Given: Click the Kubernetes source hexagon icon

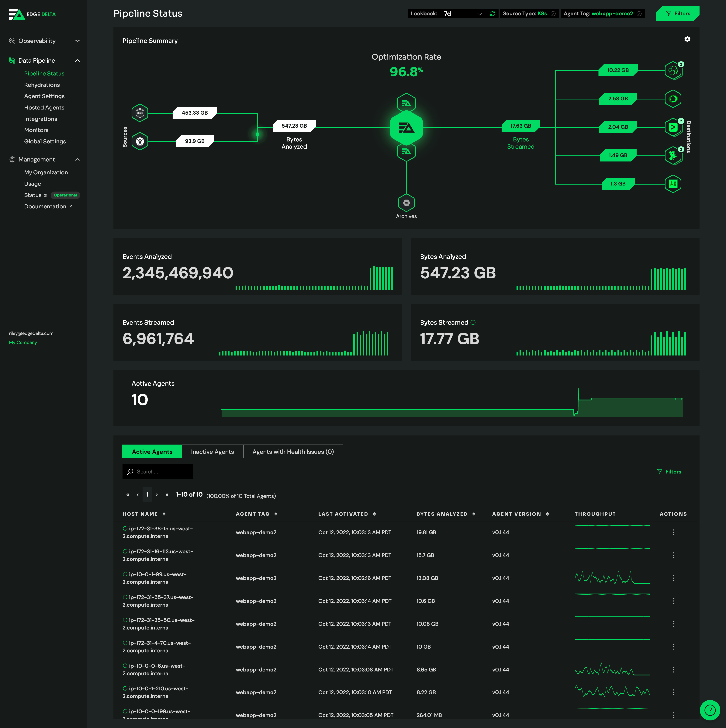Looking at the screenshot, I should [x=140, y=141].
